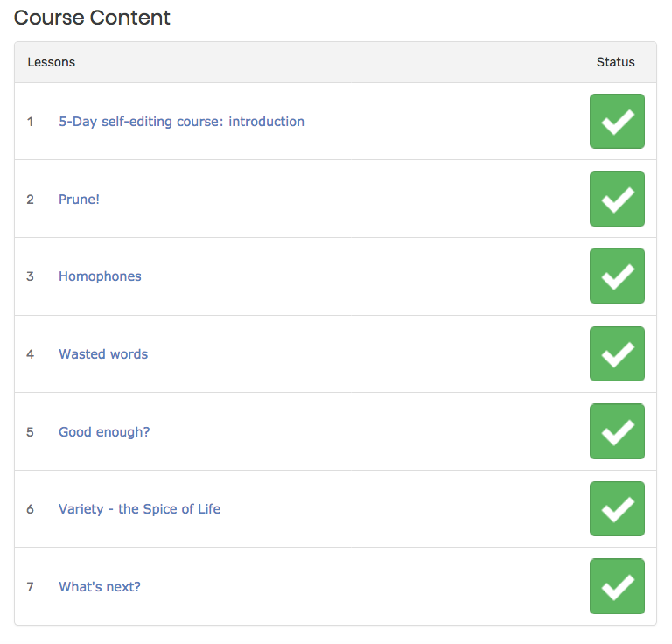Click the checkmark status for Wasted words

[617, 353]
